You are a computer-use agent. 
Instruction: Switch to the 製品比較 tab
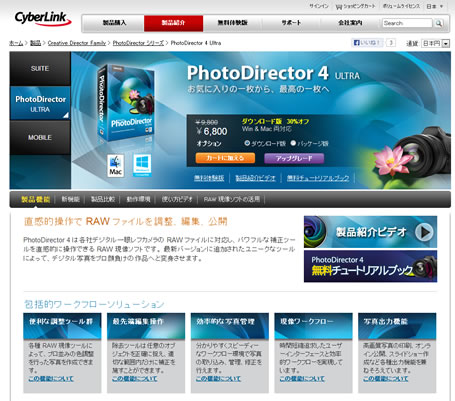pyautogui.click(x=103, y=199)
